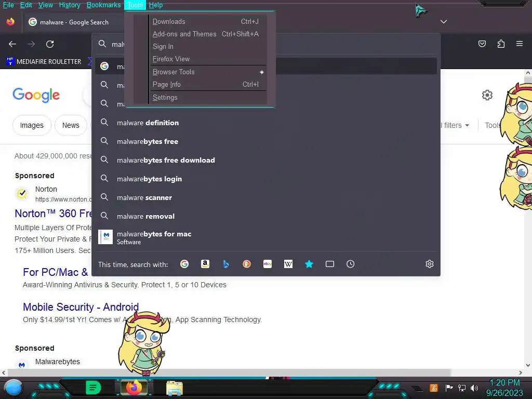Pick suggestion malwarebytes free download
This screenshot has width=532, height=399.
pyautogui.click(x=266, y=160)
